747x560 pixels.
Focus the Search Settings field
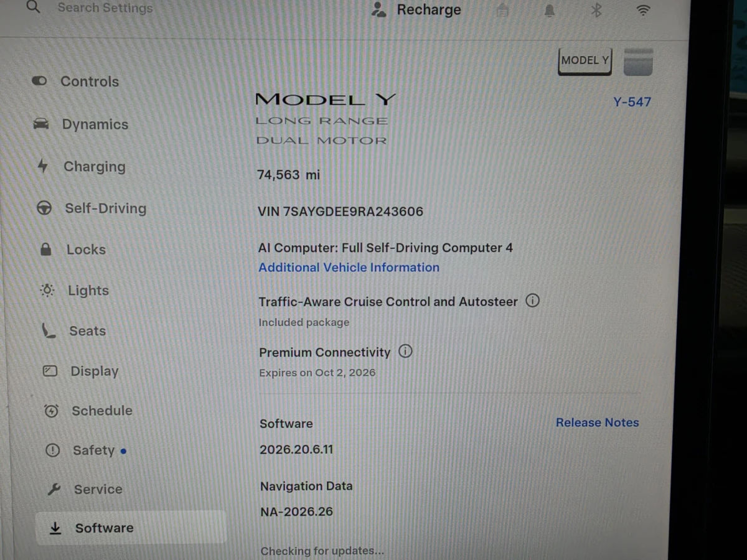coord(105,8)
